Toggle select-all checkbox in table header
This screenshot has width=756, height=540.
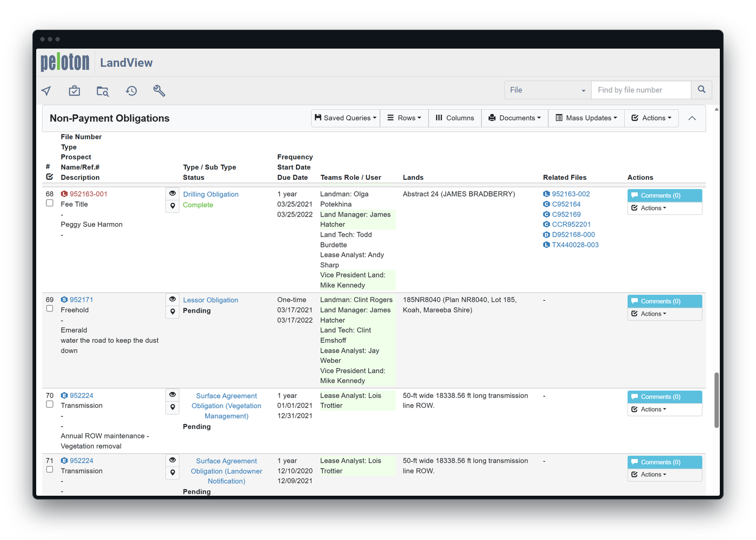(50, 177)
